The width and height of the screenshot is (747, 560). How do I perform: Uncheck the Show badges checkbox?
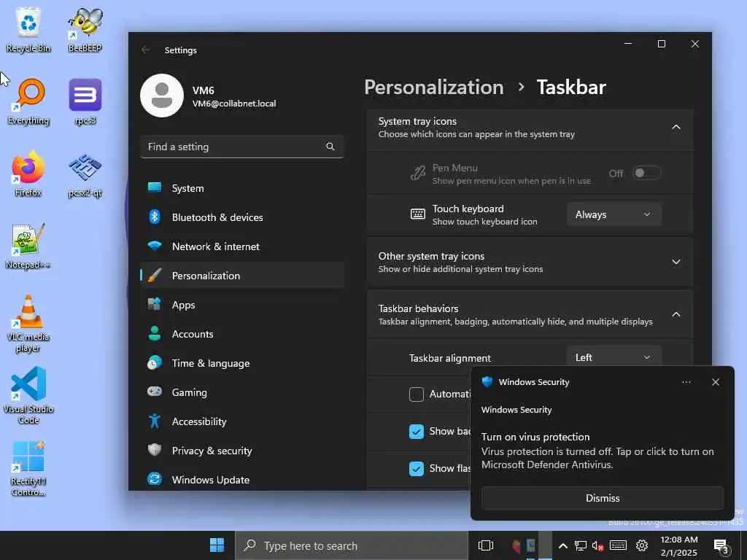[417, 432]
